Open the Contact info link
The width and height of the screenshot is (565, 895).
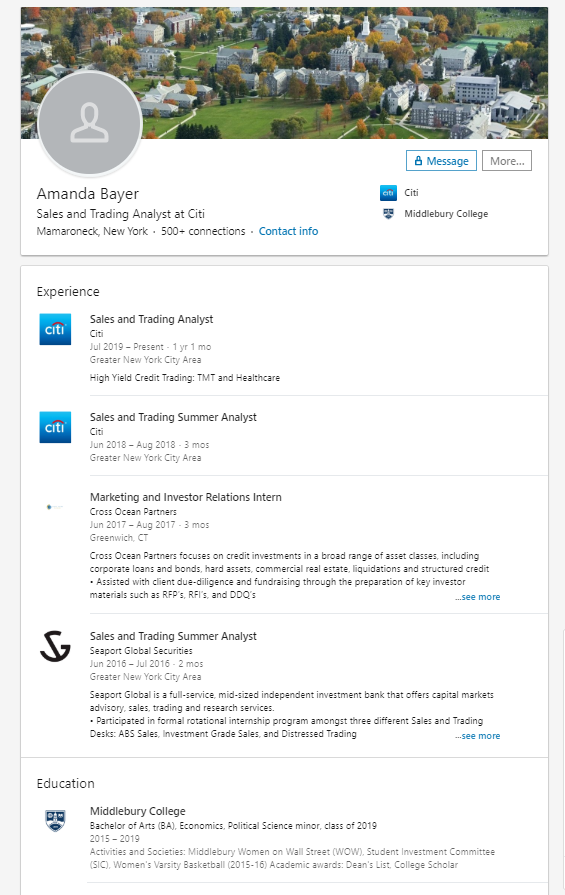(288, 231)
